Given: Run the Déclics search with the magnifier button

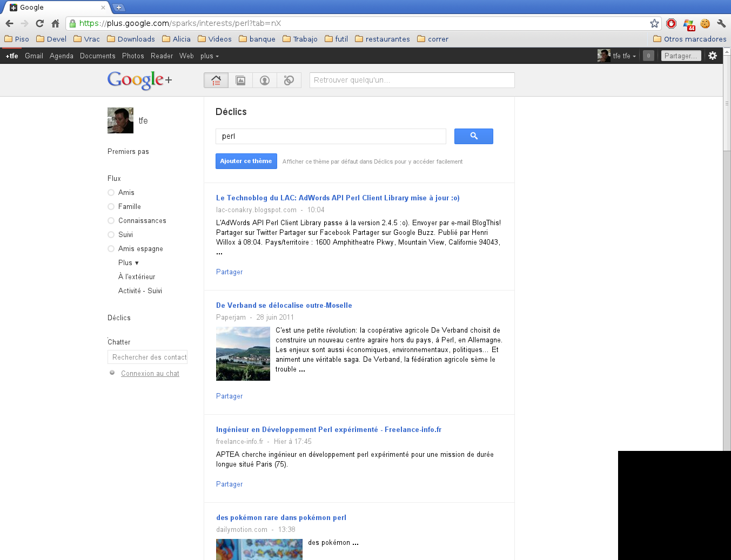Looking at the screenshot, I should click(474, 136).
